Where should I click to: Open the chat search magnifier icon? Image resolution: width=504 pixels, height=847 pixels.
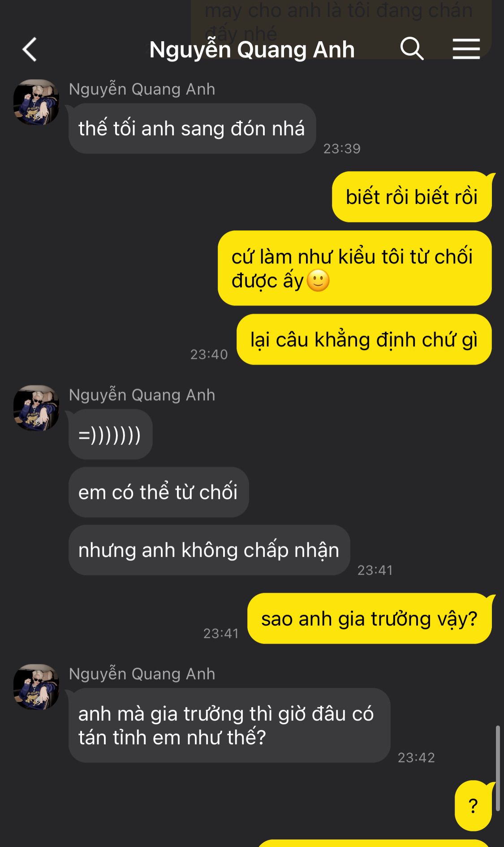(412, 48)
